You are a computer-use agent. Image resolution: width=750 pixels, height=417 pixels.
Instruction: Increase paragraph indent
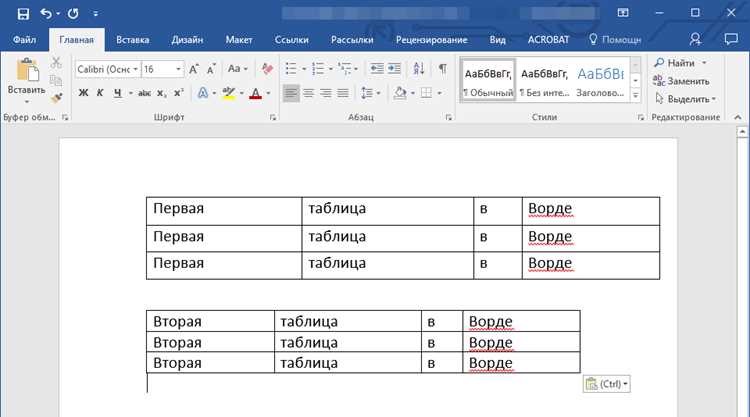[x=394, y=69]
